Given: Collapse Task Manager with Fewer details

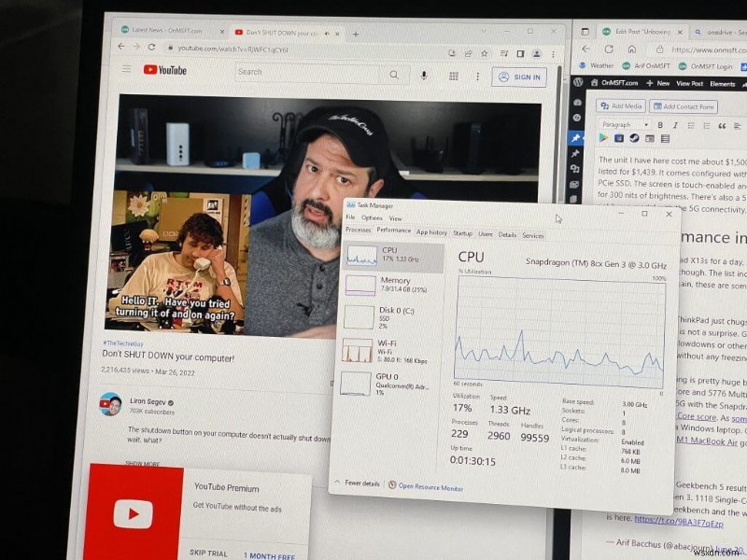Looking at the screenshot, I should (x=357, y=483).
